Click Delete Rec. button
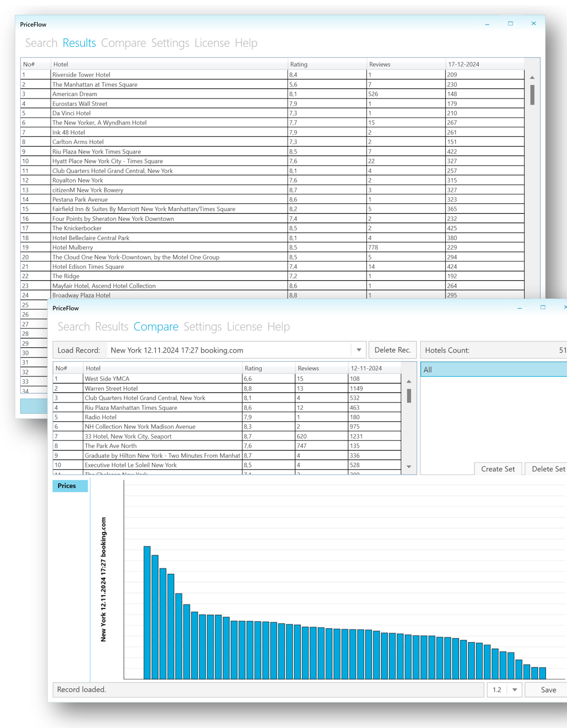The width and height of the screenshot is (567, 728). (392, 350)
